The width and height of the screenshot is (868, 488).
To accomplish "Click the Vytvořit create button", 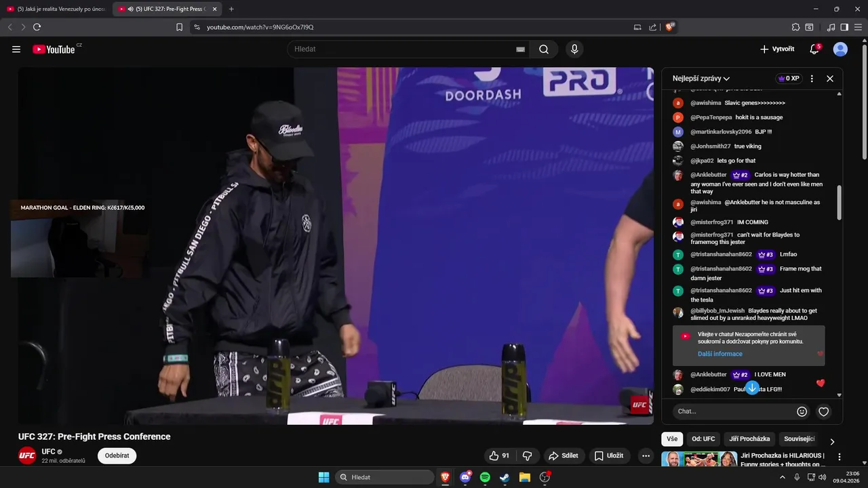I will point(776,49).
